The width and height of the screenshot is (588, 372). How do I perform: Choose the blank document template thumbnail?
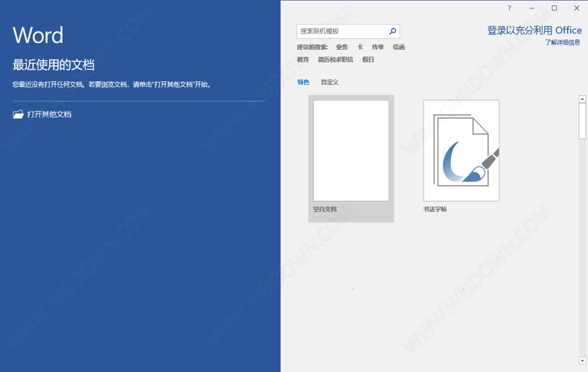351,150
